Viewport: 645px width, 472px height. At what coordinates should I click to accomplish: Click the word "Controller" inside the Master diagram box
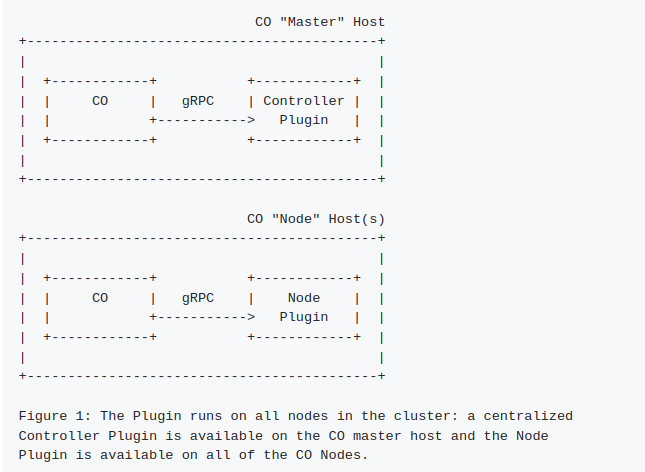pos(303,100)
